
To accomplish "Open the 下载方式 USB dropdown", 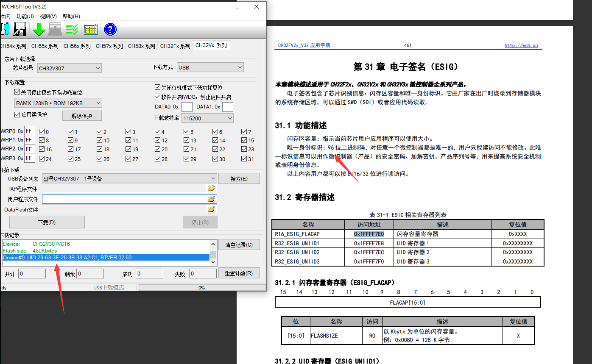I will coord(210,67).
